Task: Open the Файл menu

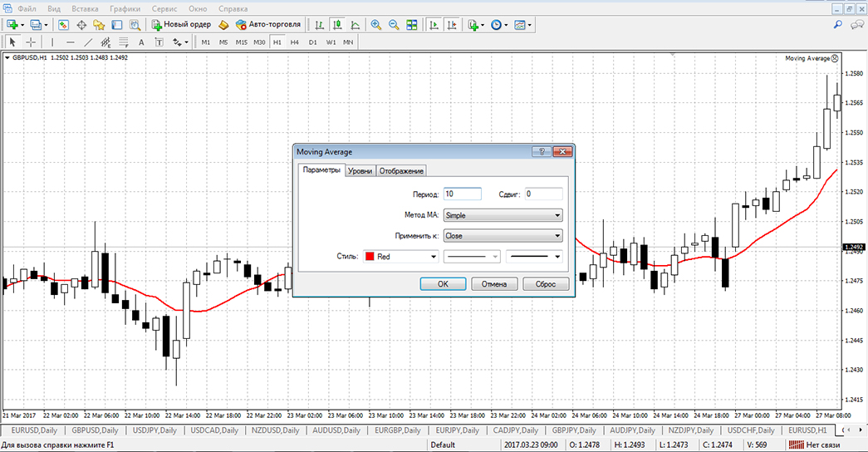Action: pos(27,8)
